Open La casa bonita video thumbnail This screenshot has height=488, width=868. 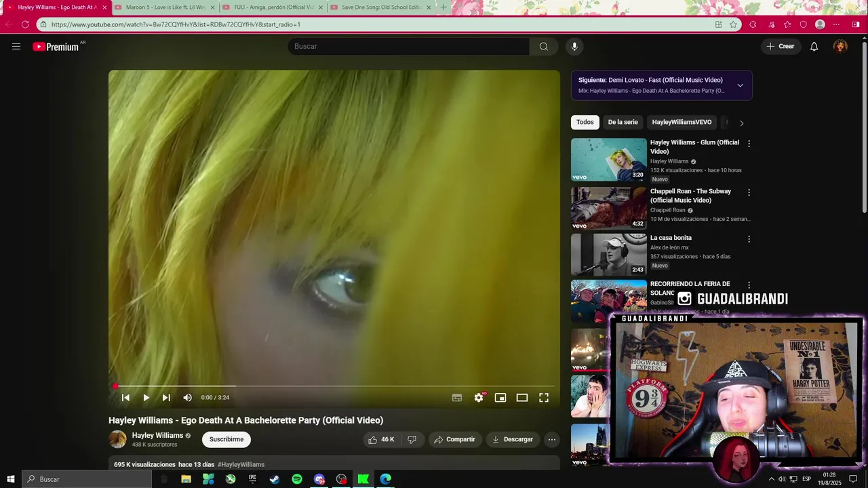(609, 255)
